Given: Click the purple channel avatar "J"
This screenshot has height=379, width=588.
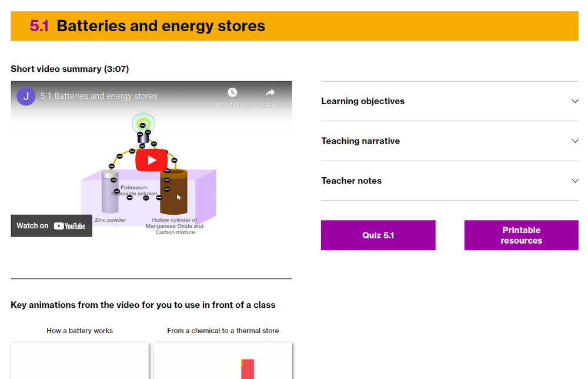Looking at the screenshot, I should pyautogui.click(x=26, y=95).
